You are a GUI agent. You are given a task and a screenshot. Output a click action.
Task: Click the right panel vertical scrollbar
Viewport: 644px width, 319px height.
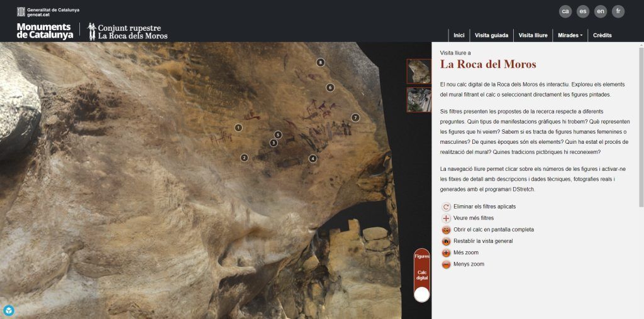641,126
